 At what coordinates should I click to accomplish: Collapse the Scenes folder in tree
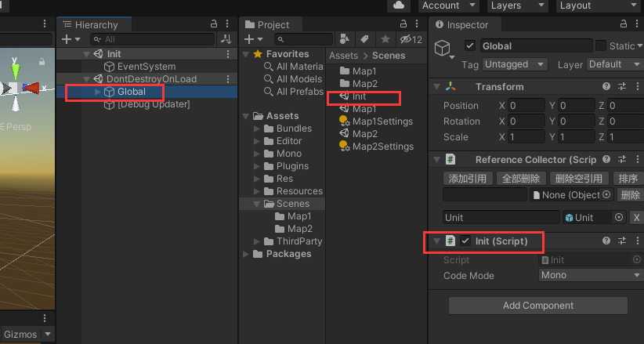click(x=257, y=204)
